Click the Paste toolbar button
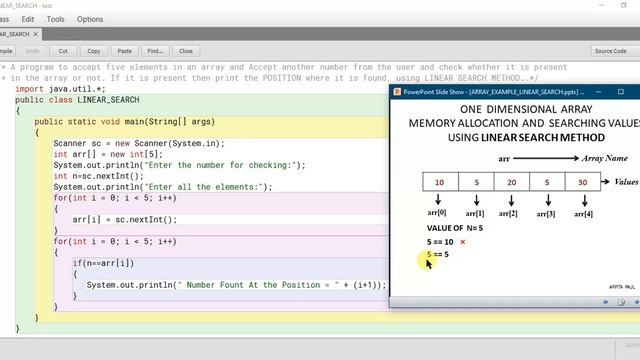 tap(124, 51)
